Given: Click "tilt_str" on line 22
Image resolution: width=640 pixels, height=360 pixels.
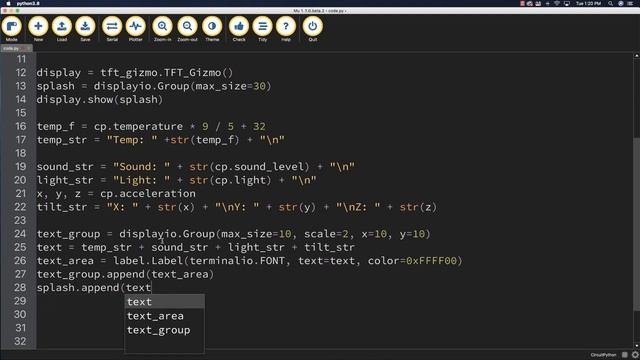Looking at the screenshot, I should (x=62, y=207).
